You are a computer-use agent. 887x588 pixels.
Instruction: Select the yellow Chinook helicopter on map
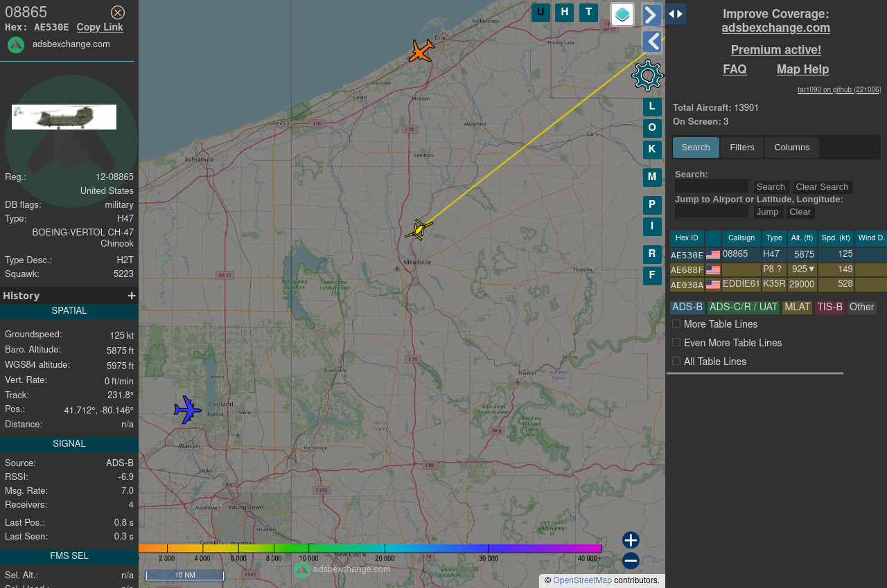click(419, 229)
